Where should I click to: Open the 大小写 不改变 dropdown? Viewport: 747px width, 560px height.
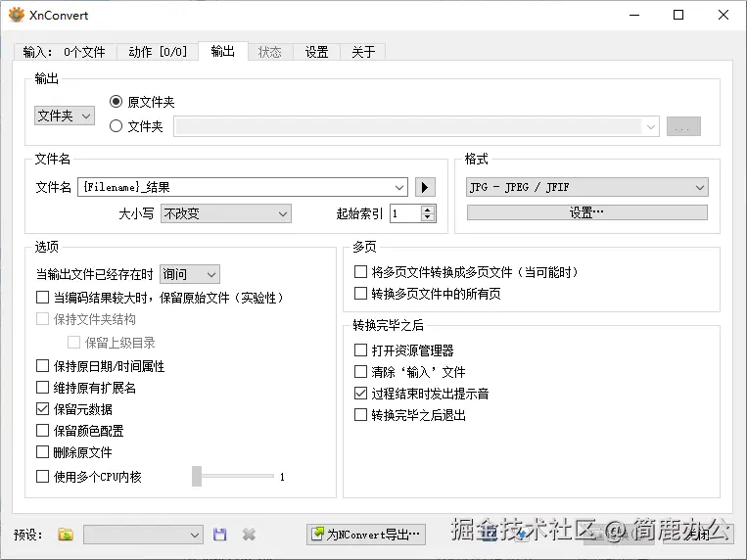(226, 213)
